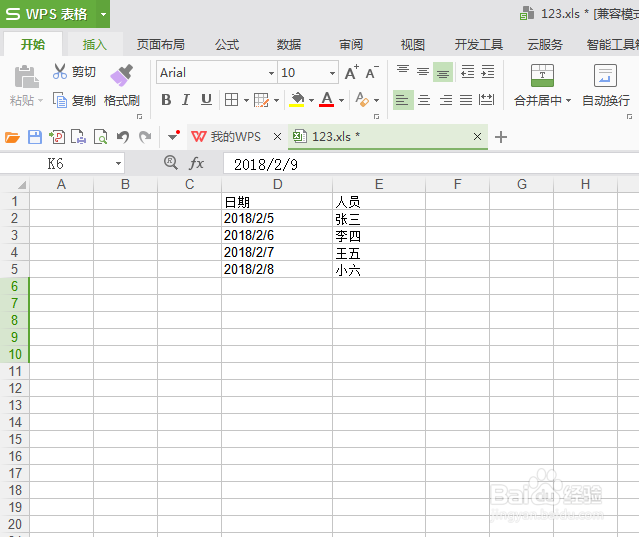The height and width of the screenshot is (537, 639).
Task: Click the draw border table icon
Action: click(x=261, y=100)
